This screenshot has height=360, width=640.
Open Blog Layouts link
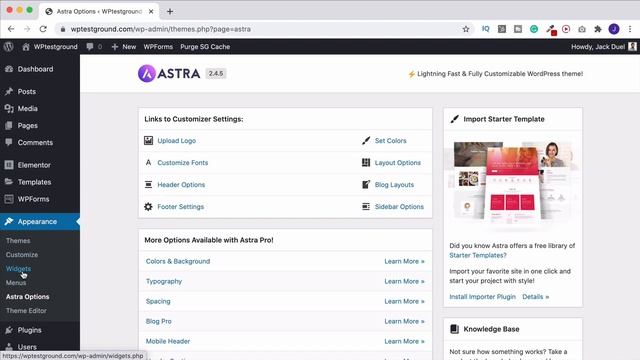tap(394, 184)
